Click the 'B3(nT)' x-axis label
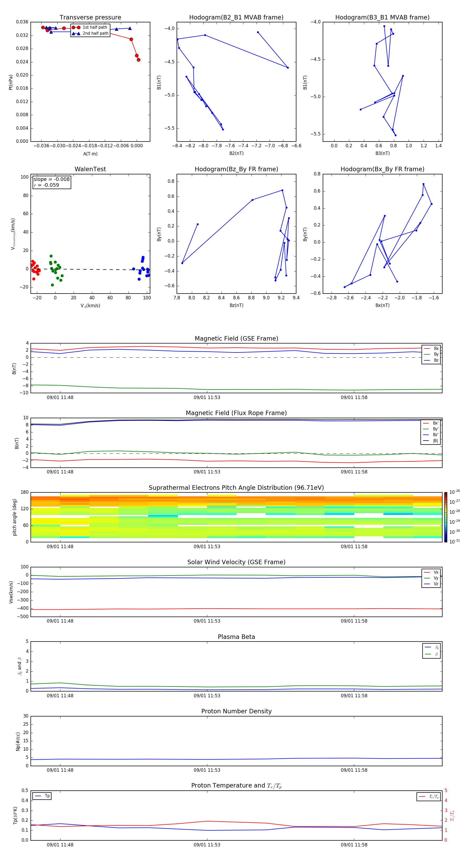 382,153
